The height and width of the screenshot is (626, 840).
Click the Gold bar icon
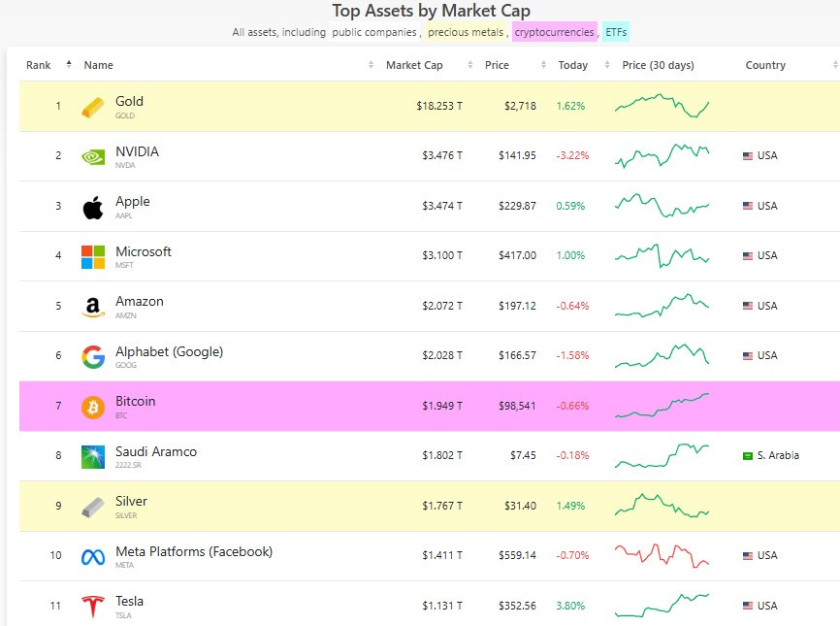click(x=93, y=107)
